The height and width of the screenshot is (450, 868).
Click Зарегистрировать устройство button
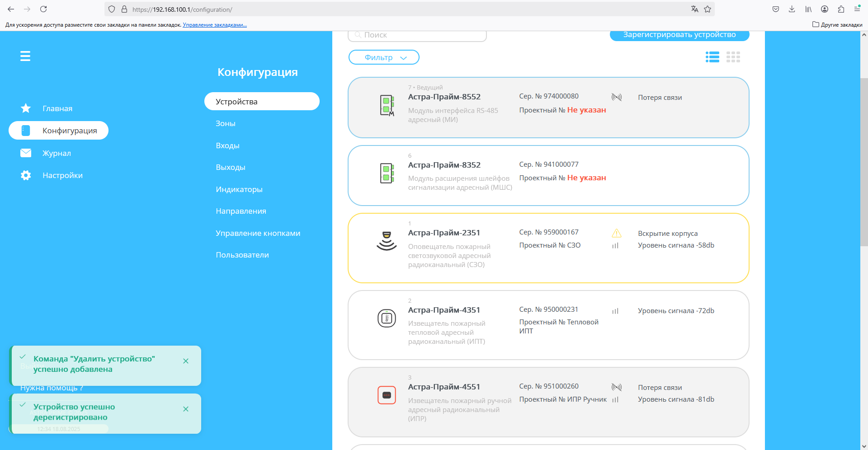pos(679,35)
